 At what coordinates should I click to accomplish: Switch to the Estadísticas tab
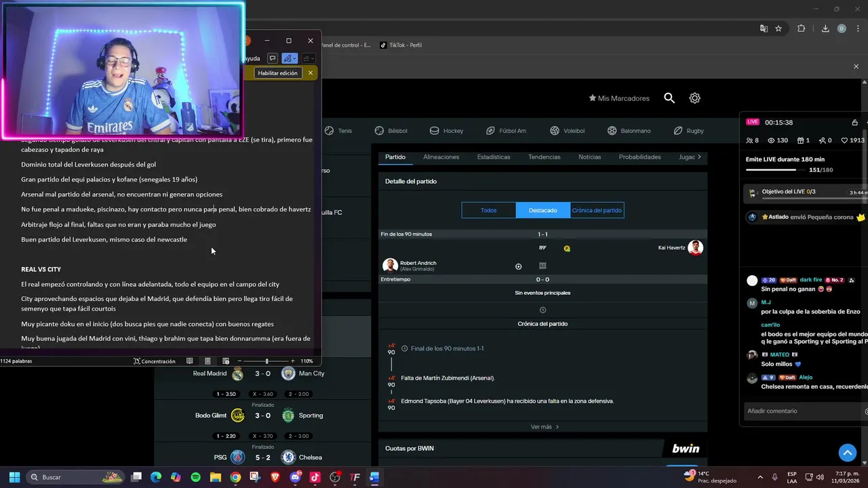494,157
